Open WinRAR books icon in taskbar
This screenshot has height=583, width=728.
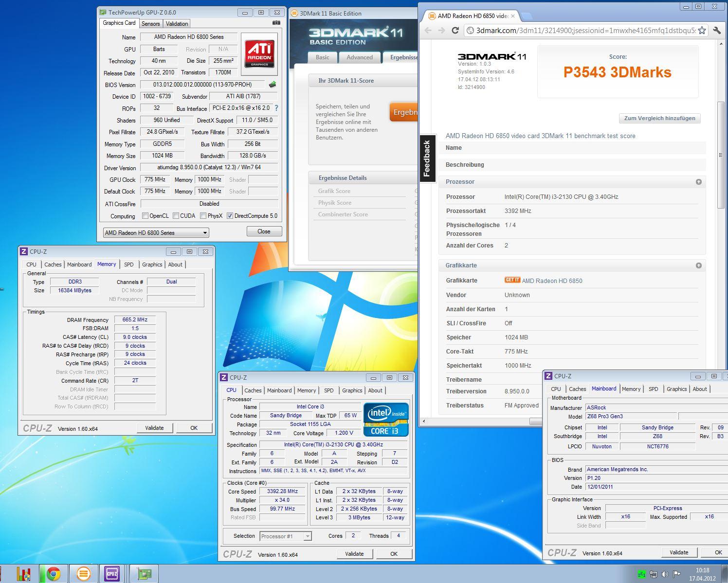coord(23,574)
